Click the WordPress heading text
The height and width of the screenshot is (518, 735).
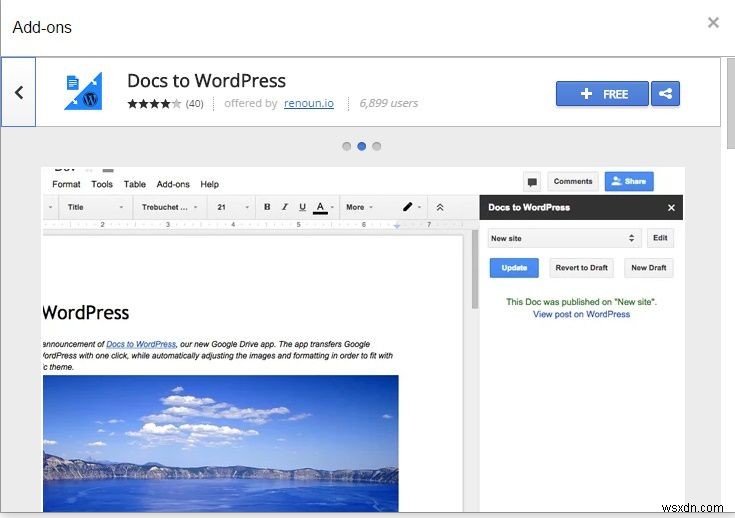[86, 313]
